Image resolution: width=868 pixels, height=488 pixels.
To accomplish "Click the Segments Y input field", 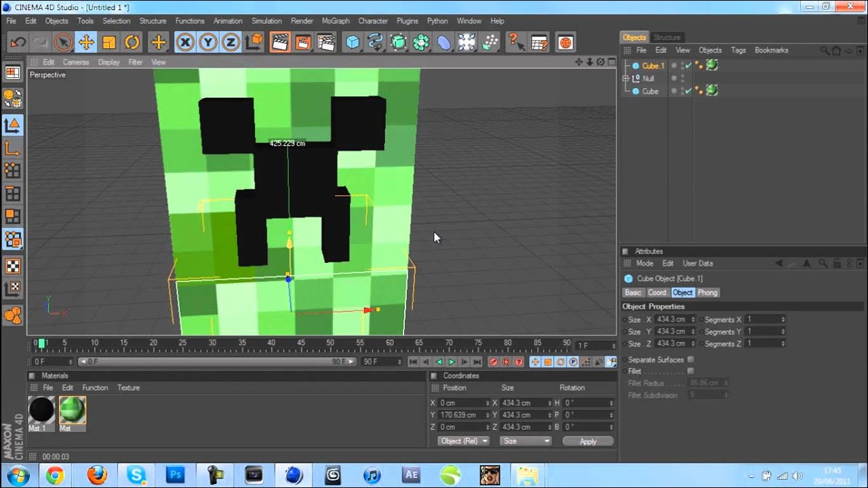I will pos(766,331).
